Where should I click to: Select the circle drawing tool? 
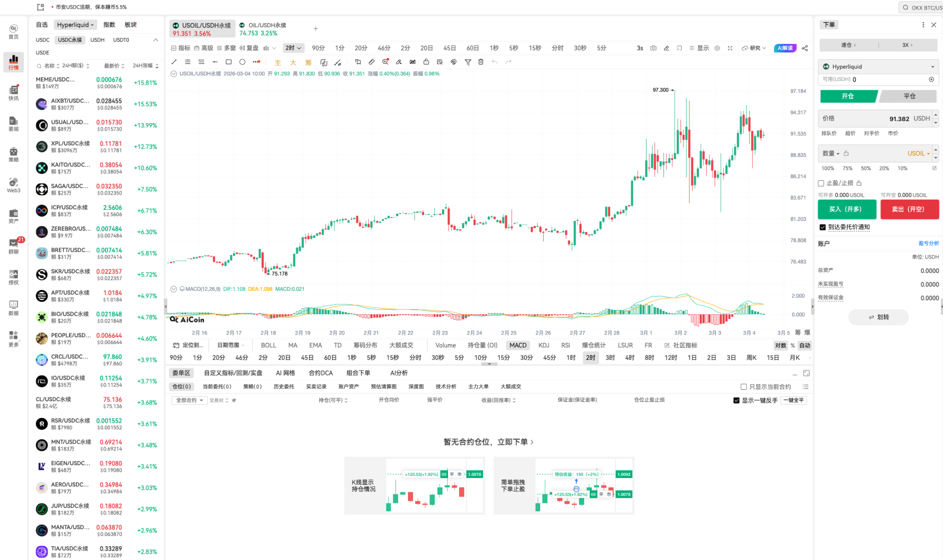242,62
